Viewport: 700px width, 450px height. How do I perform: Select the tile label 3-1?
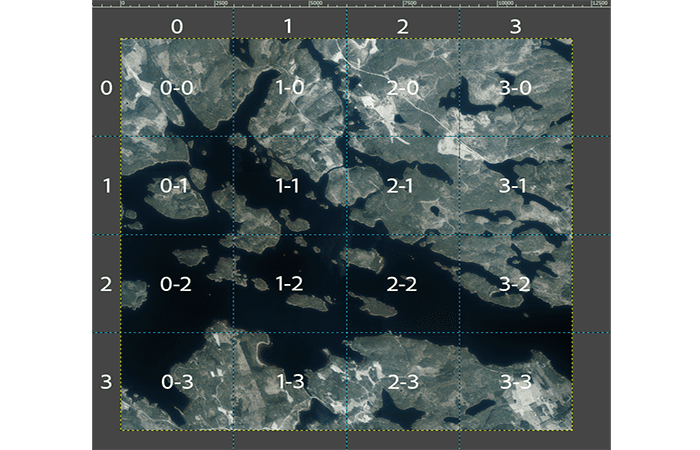click(513, 186)
